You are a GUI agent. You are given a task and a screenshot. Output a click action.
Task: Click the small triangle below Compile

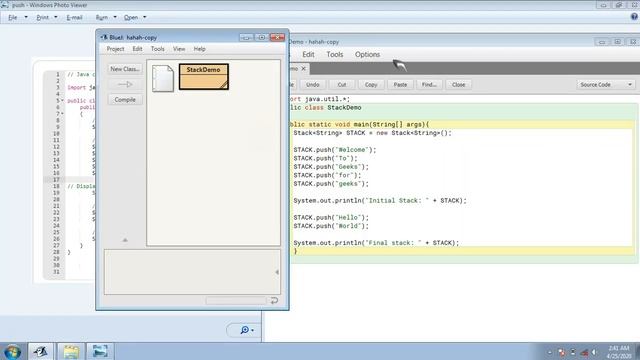click(x=125, y=240)
